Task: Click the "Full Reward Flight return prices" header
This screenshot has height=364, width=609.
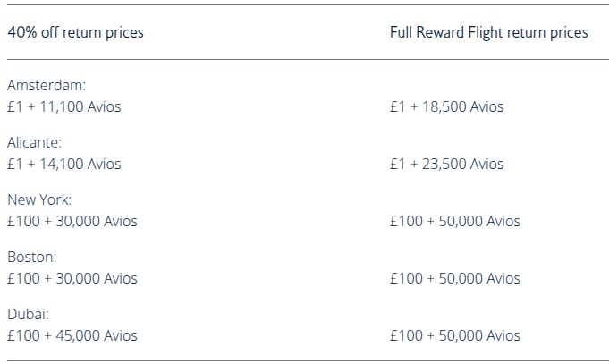Action: tap(488, 32)
